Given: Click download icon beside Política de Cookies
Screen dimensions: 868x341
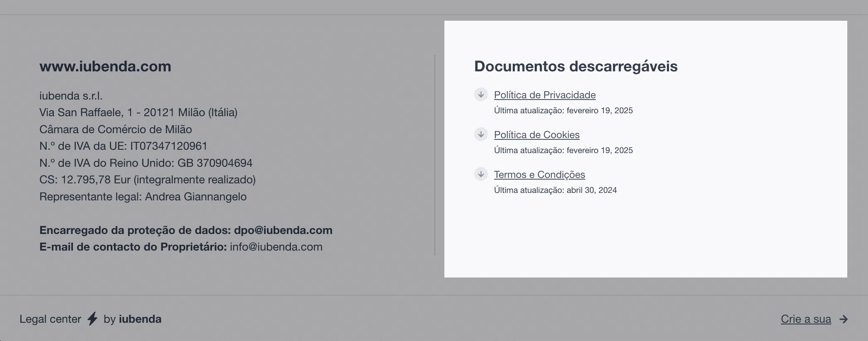Looking at the screenshot, I should [481, 134].
